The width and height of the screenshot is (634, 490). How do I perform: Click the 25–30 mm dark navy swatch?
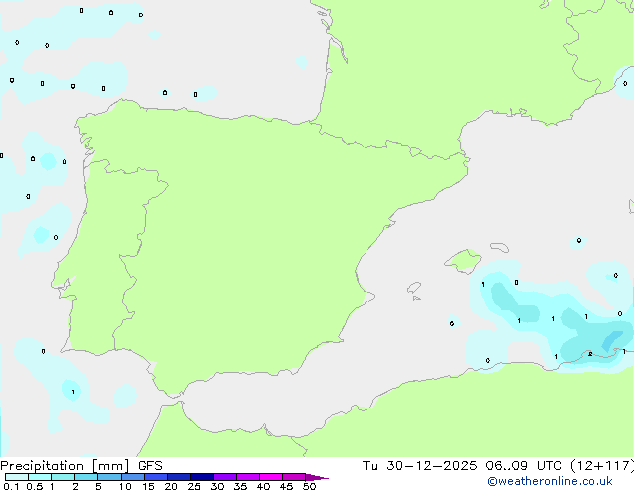[202, 477]
